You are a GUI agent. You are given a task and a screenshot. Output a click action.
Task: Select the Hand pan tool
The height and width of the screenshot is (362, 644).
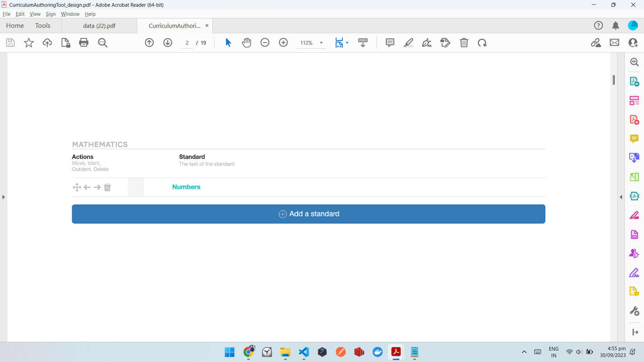click(247, 43)
